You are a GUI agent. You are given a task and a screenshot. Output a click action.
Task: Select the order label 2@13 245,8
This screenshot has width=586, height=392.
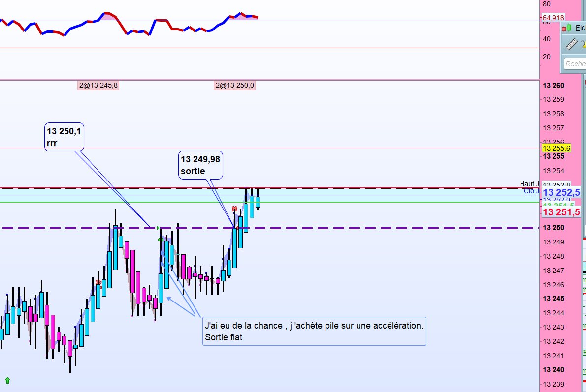pos(98,85)
